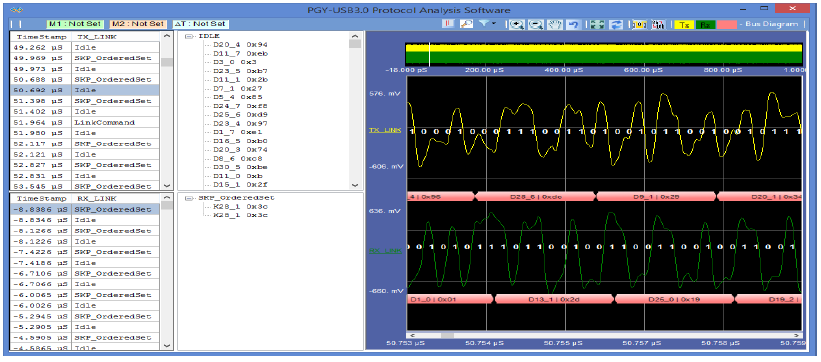Click TX table scrollbar up arrow
This screenshot has width=821, height=362.
[167, 36]
